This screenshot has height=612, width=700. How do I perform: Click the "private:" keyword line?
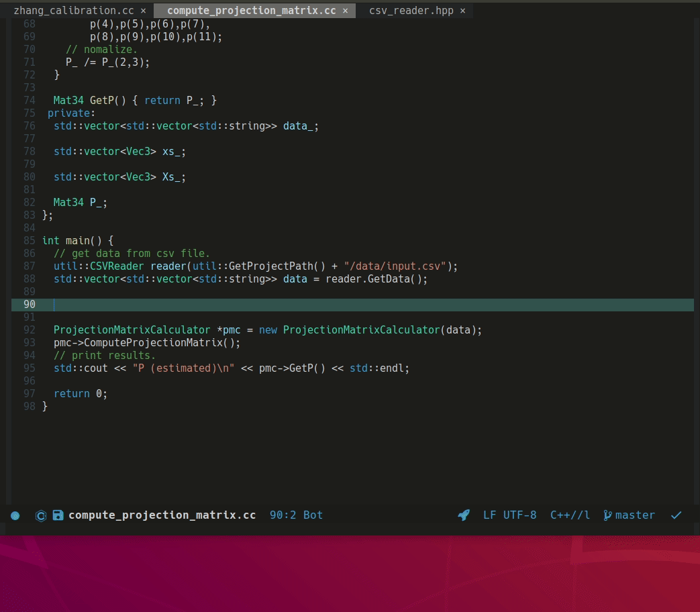(71, 113)
